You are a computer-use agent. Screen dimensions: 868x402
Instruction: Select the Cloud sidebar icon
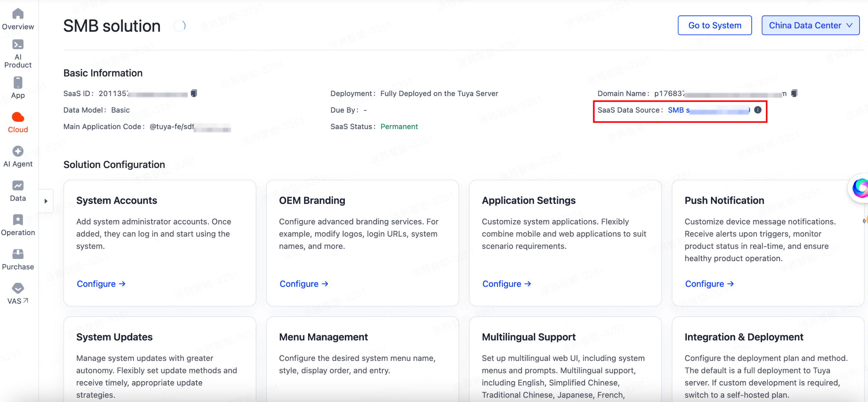(x=18, y=117)
